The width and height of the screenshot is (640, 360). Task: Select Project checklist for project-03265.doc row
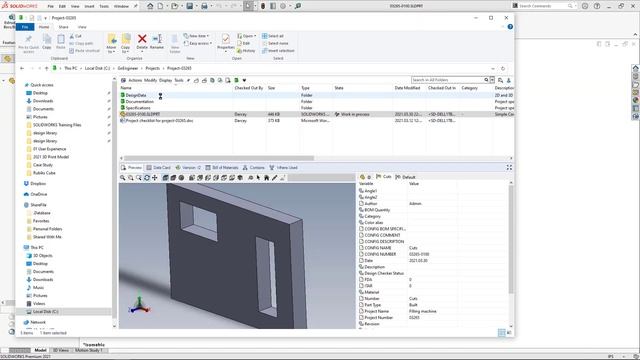(316, 121)
